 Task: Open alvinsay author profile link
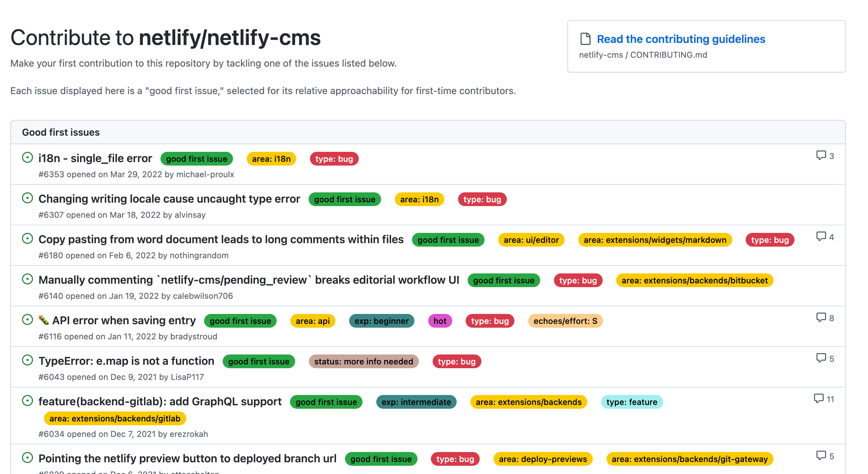click(190, 215)
